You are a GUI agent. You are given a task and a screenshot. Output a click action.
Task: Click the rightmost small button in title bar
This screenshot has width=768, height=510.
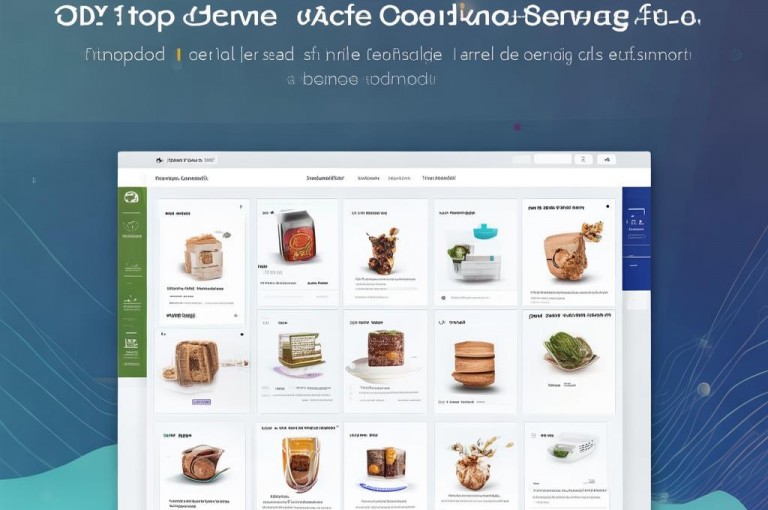[606, 159]
